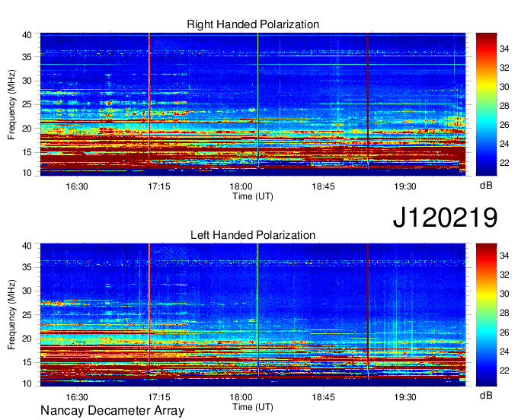The height and width of the screenshot is (420, 518).
Task: Click the 18:45 tick label of the top plot
Action: click(323, 186)
